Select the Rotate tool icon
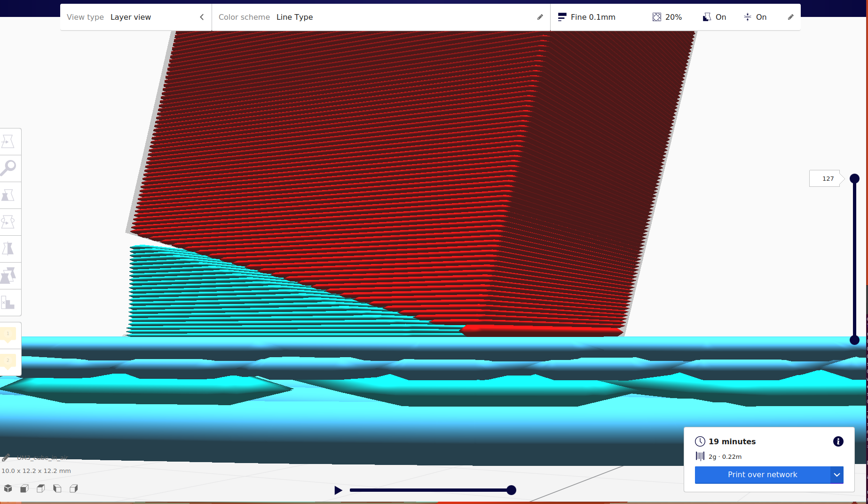The height and width of the screenshot is (504, 868). click(8, 222)
